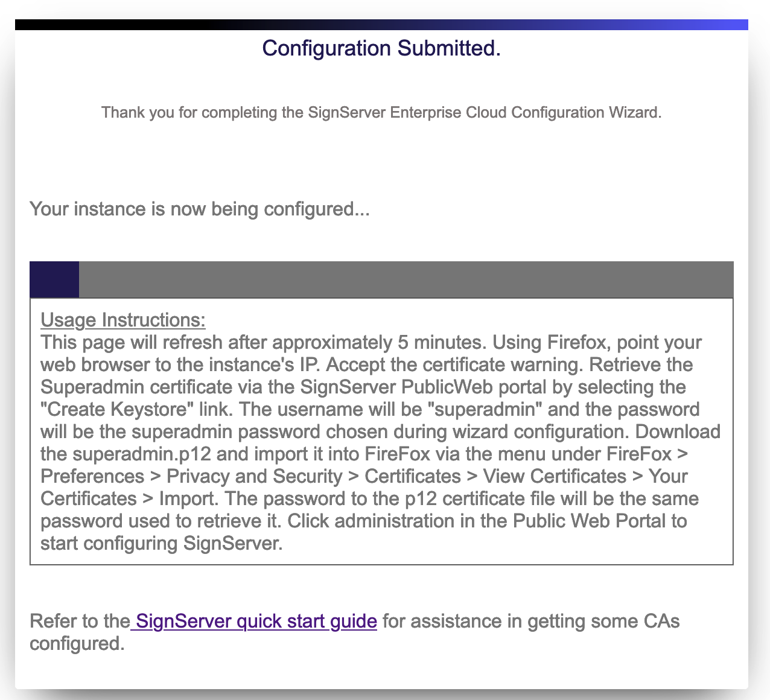Open the SignServer quick start guide link
The image size is (770, 700).
tap(256, 621)
